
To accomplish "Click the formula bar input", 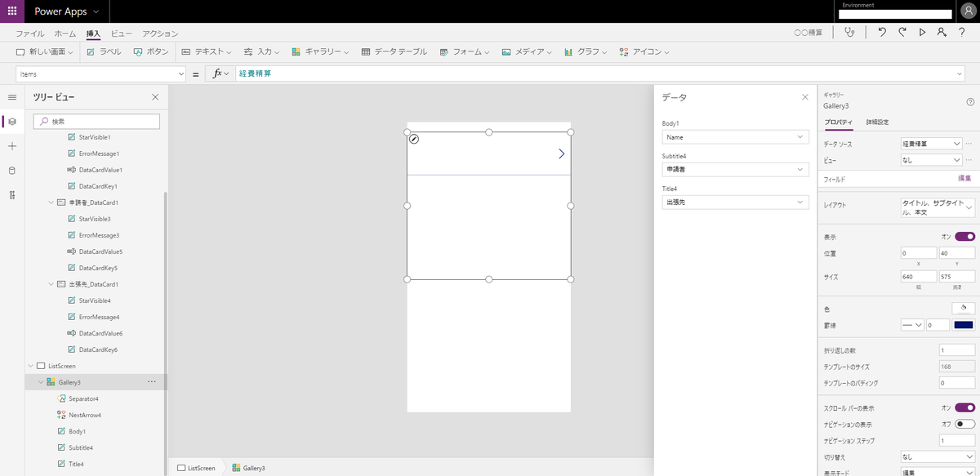I will (x=599, y=74).
